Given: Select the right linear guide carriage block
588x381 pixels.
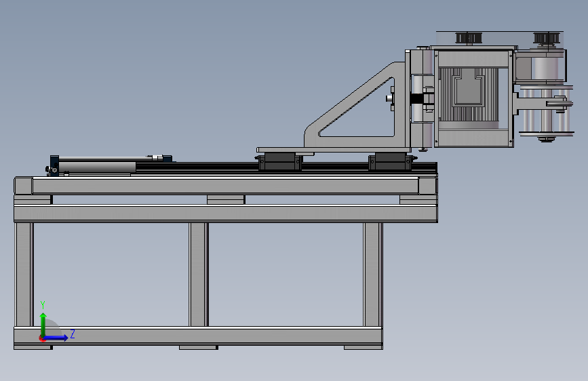Looking at the screenshot, I should (391, 161).
